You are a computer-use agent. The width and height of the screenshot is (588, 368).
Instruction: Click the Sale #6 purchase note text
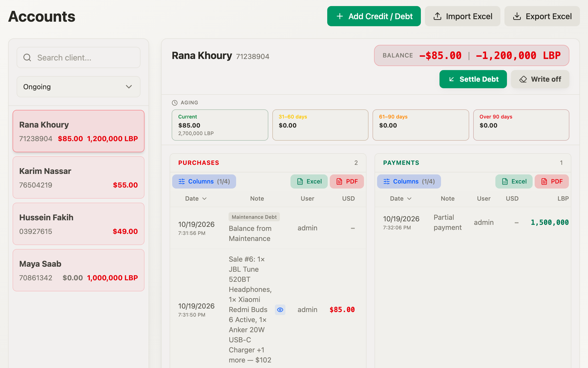[250, 310]
